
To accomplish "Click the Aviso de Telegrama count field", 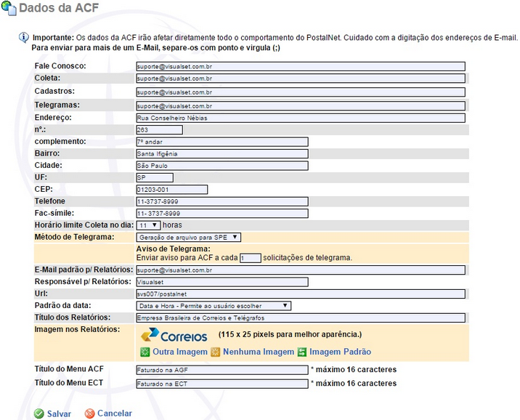I will (x=251, y=258).
